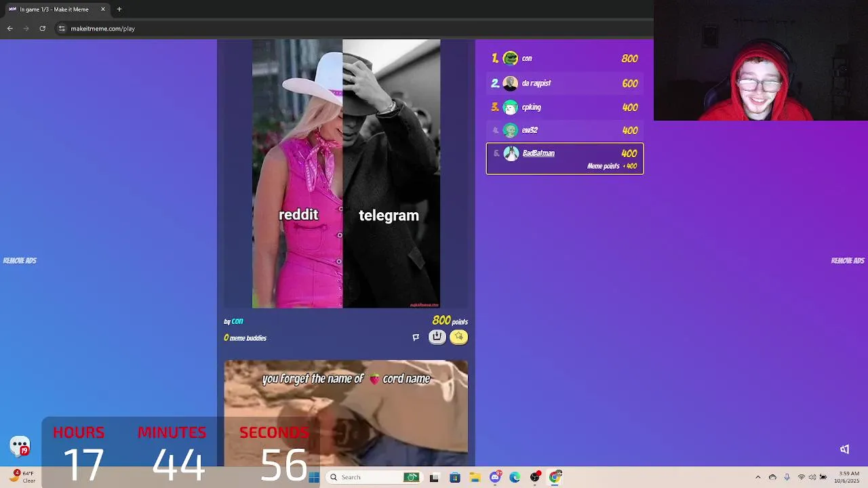868x488 pixels.
Task: Open the microphone tray icon
Action: [787, 477]
